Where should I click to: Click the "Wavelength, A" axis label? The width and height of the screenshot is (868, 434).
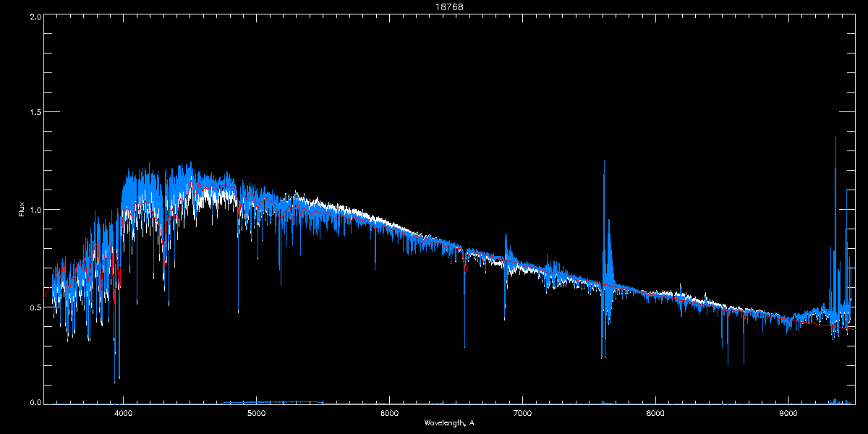[x=448, y=422]
